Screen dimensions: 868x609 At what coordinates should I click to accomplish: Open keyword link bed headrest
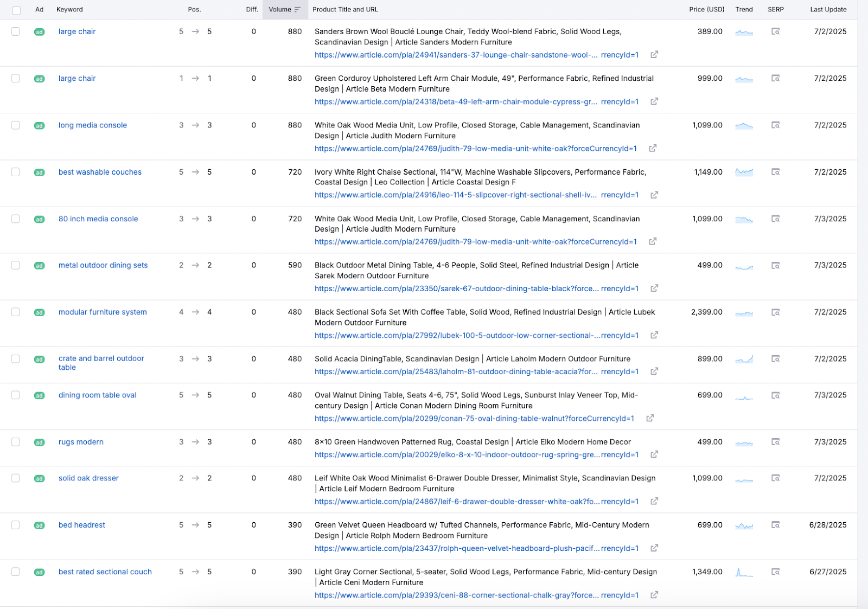click(x=82, y=525)
